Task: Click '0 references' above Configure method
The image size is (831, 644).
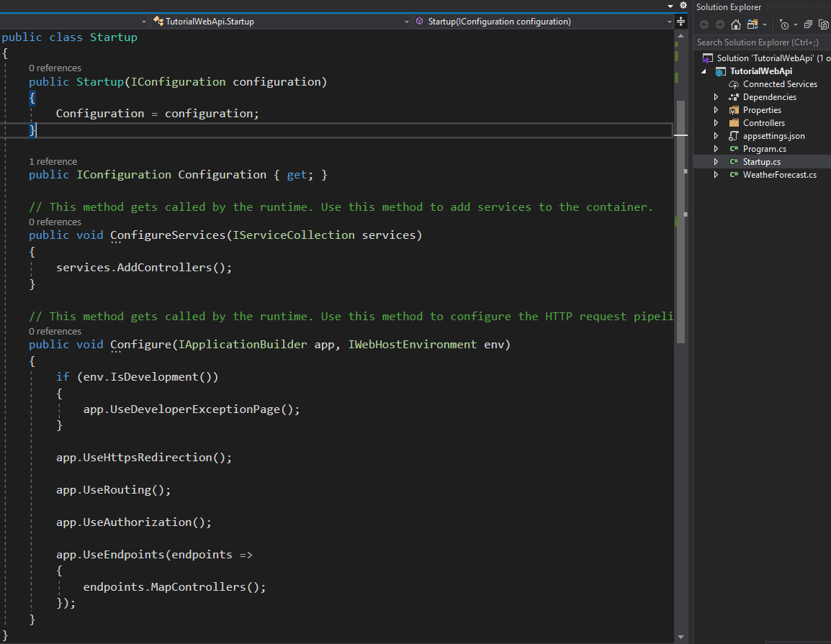Action: point(55,332)
